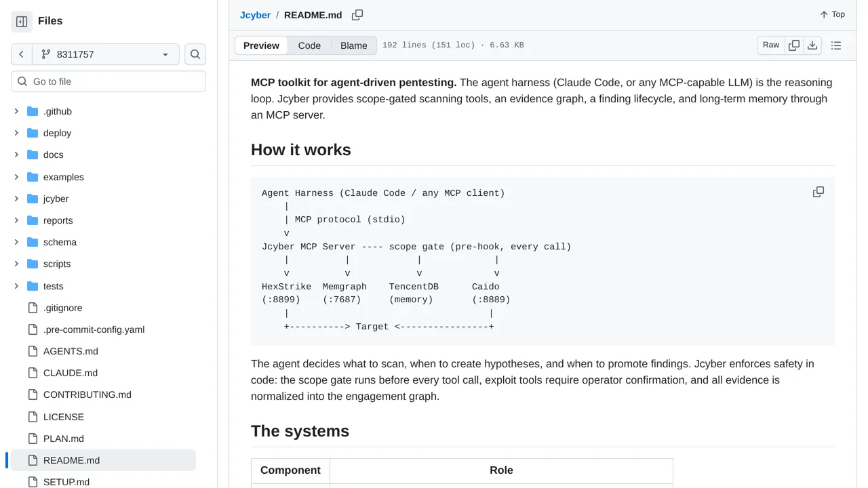Expand the reports folder chevron
Viewport: 868px width, 488px height.
pyautogui.click(x=16, y=220)
